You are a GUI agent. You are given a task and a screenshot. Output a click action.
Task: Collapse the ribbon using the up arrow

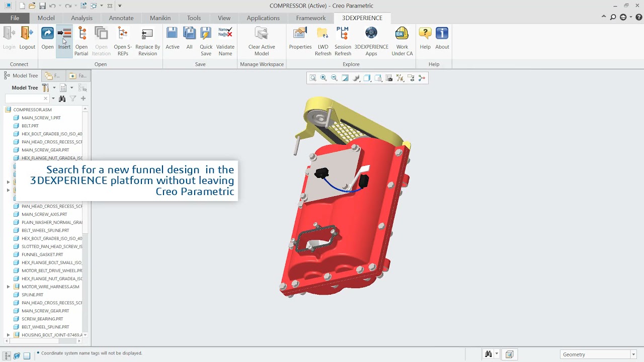(x=604, y=17)
